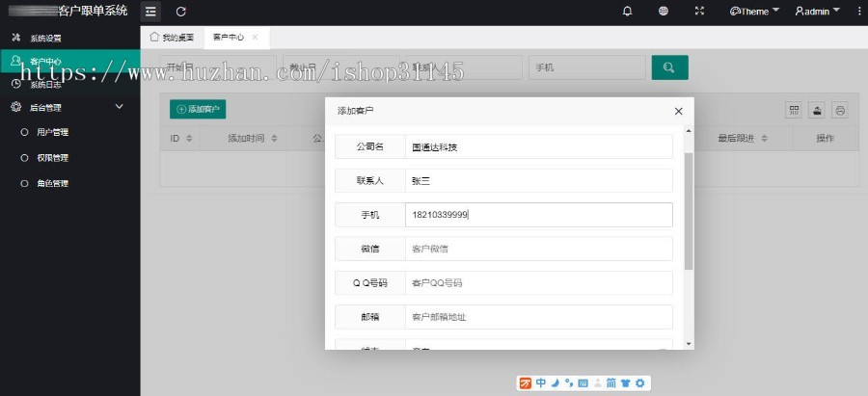Click the IME moon icon

coord(556,383)
